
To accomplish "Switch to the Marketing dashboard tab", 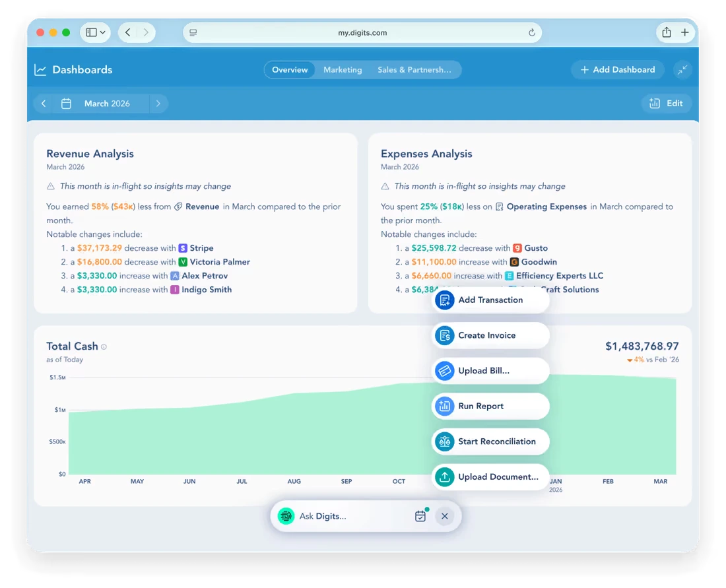I will (343, 70).
